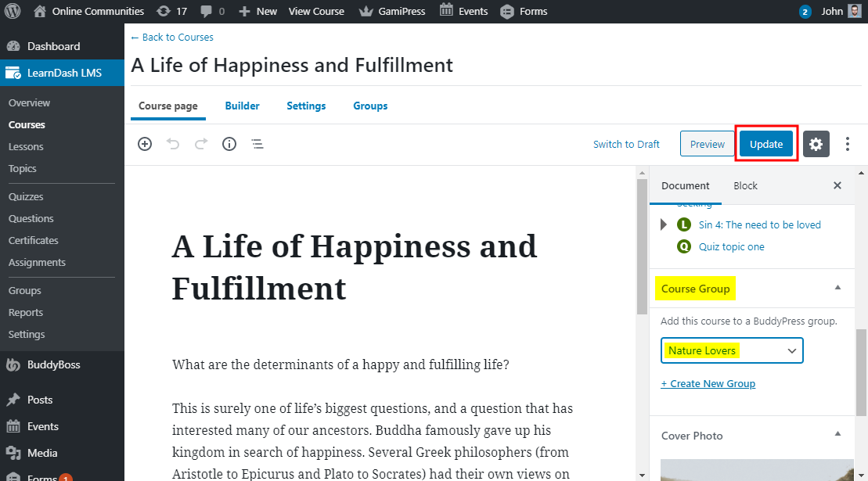The width and height of the screenshot is (868, 481).
Task: Click the undo arrow icon
Action: 173,144
